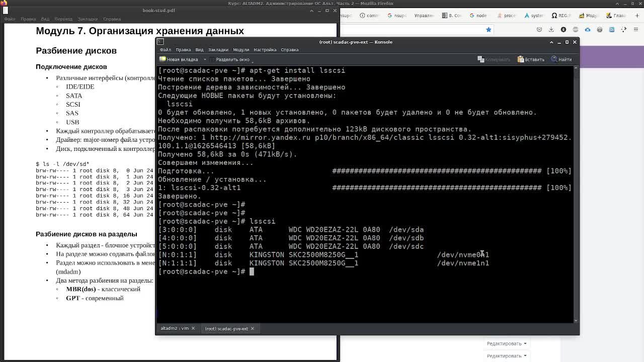Image resolution: width=644 pixels, height=362 pixels.
Task: Open Firefox hamburger application menu
Action: 636,30
